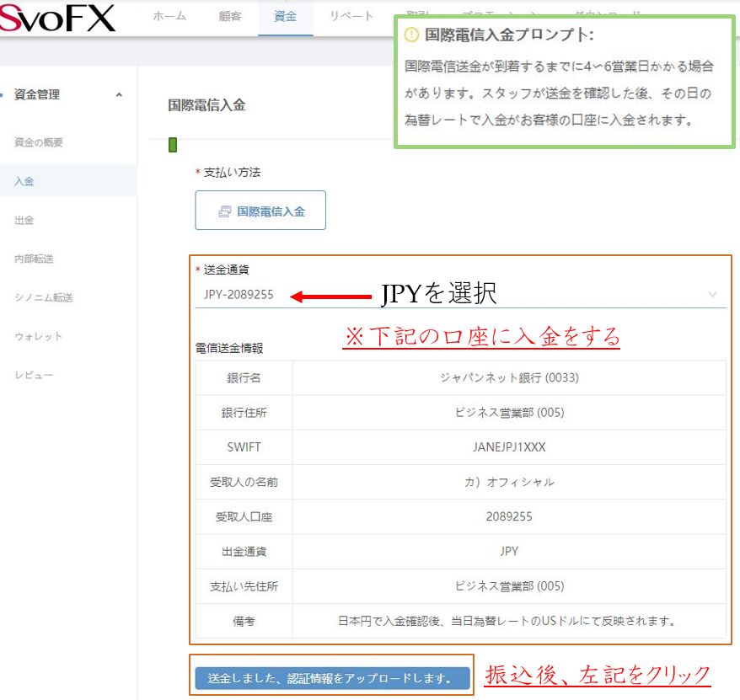The height and width of the screenshot is (700, 740).
Task: Click the 送金通貨 dropdown chevron arrow
Action: (x=713, y=295)
